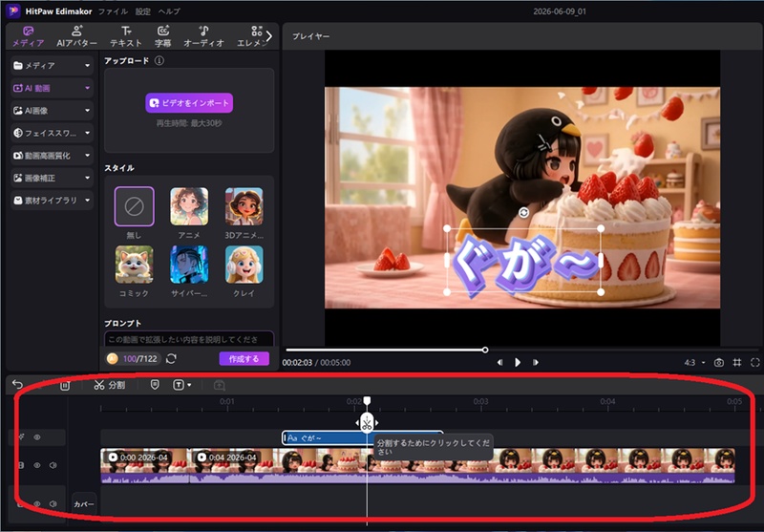Viewport: 764px width, 532px height.
Task: Click the ビデオをインポート button
Action: coord(189,103)
